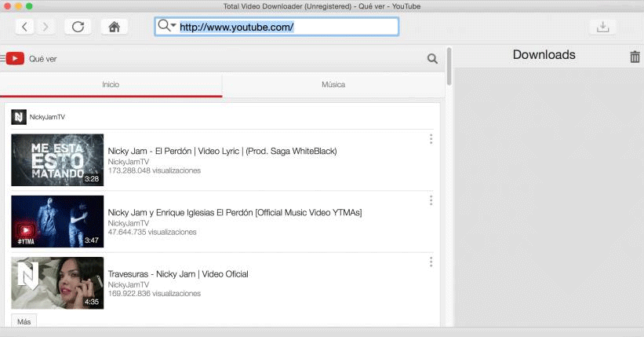Open the YouTube hamburger menu

coord(2,58)
